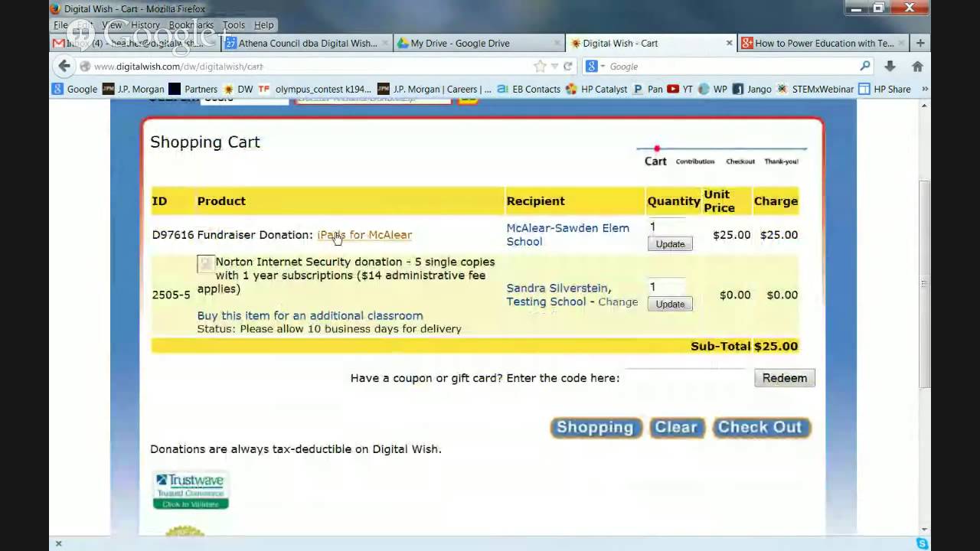This screenshot has height=551, width=980.
Task: Update quantity for the Norton Internet Security row
Action: coord(670,304)
